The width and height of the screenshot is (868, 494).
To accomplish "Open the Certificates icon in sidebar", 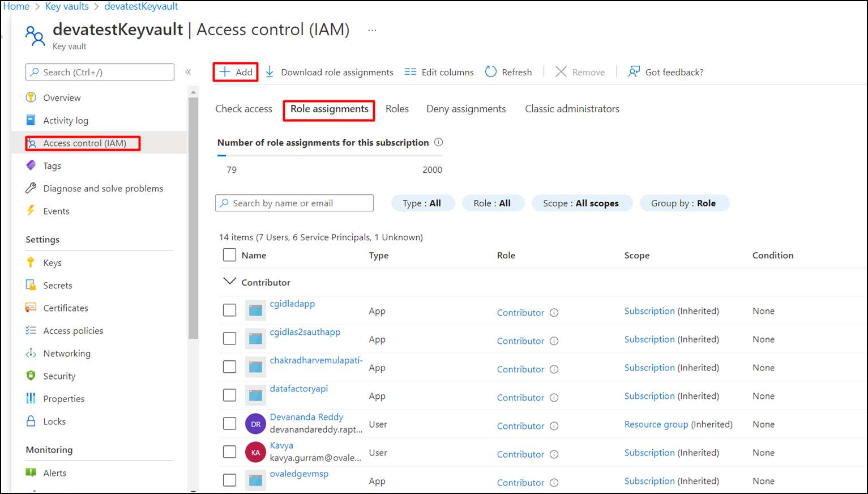I will pyautogui.click(x=31, y=308).
